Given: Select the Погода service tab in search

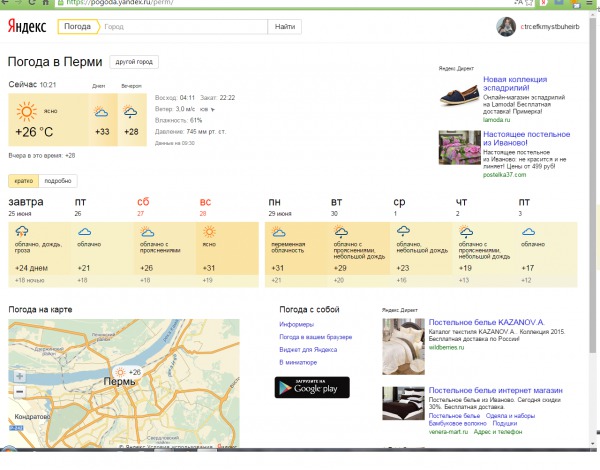Looking at the screenshot, I should click(78, 26).
